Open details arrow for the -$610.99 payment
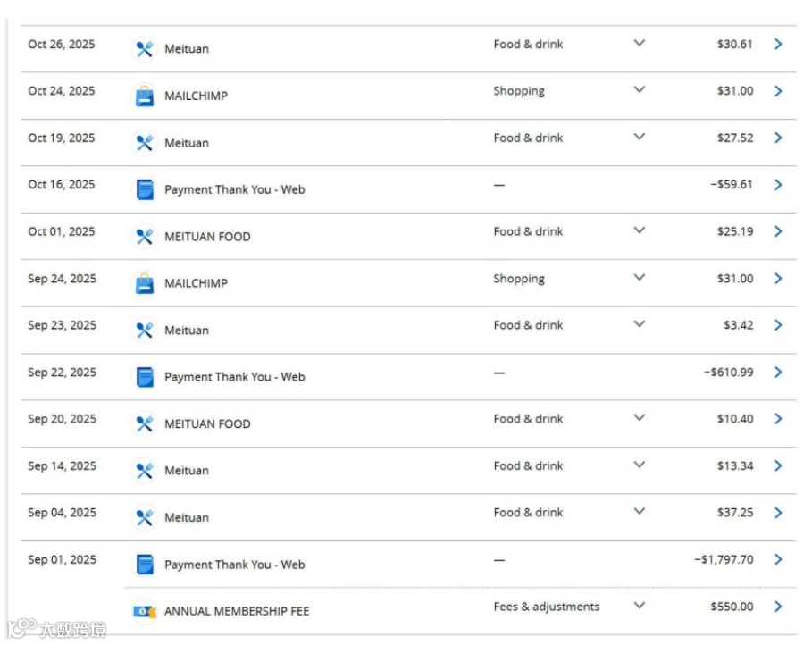812x645 pixels. click(x=778, y=373)
